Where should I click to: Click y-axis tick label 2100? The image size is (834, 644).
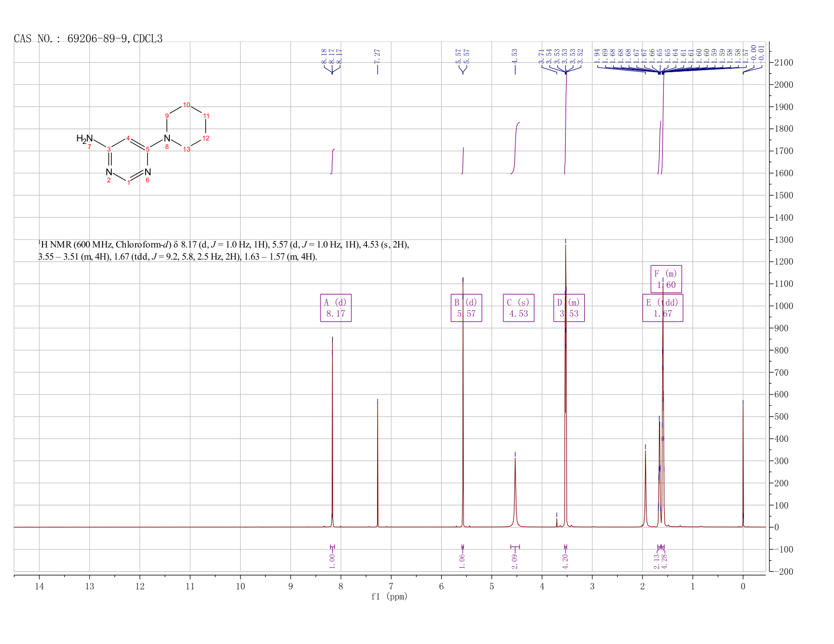[x=783, y=63]
